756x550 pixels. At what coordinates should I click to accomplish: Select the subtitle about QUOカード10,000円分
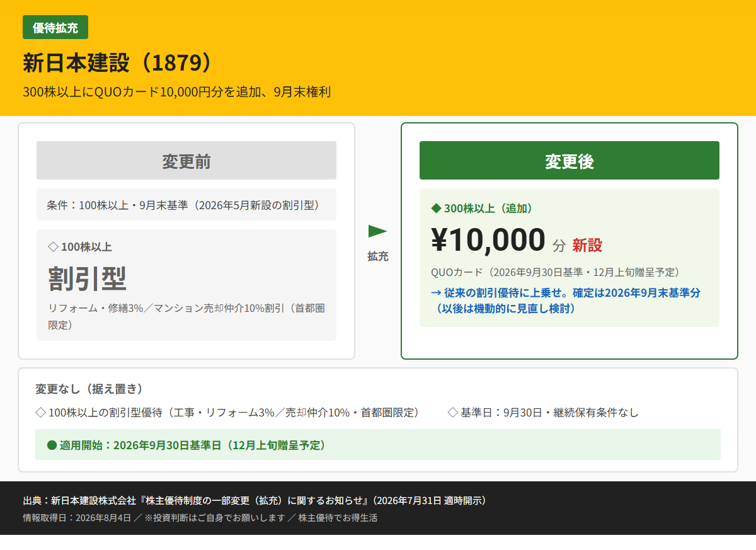tap(177, 92)
